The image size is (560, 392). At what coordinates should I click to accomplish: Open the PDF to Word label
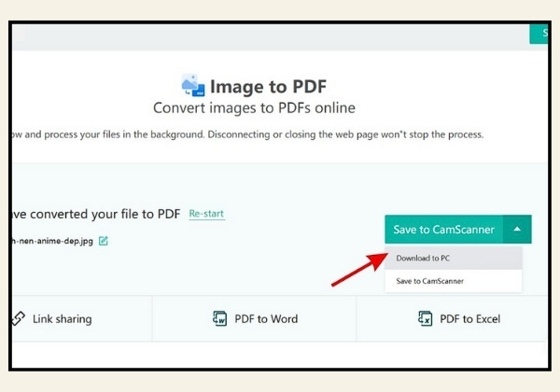point(266,319)
